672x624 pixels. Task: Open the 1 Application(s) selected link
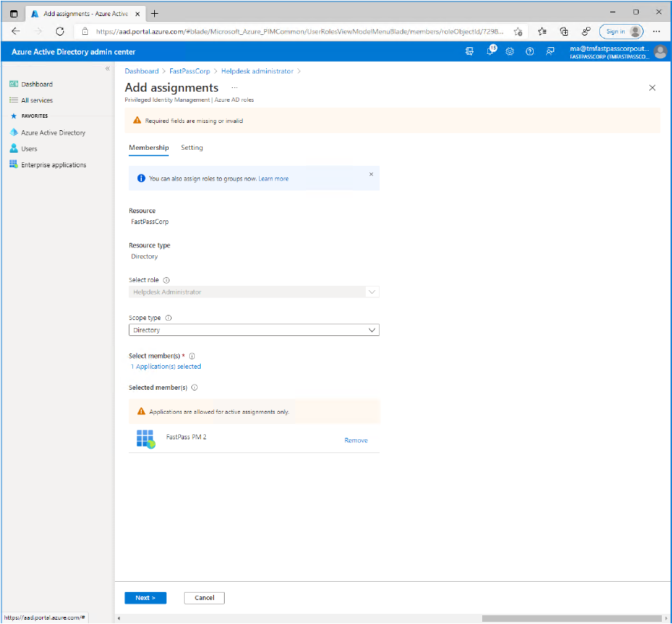click(x=165, y=367)
